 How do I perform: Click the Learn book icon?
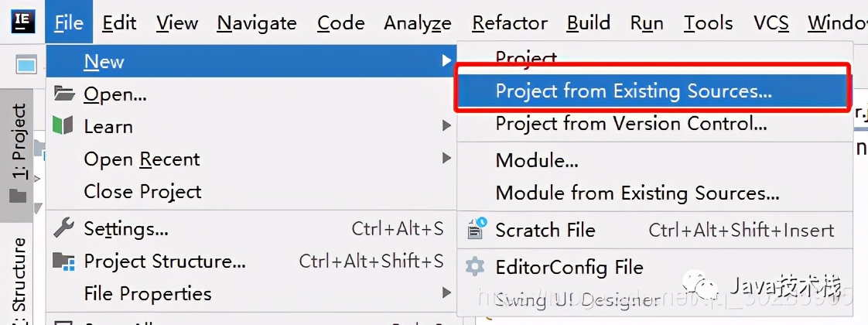pos(63,125)
